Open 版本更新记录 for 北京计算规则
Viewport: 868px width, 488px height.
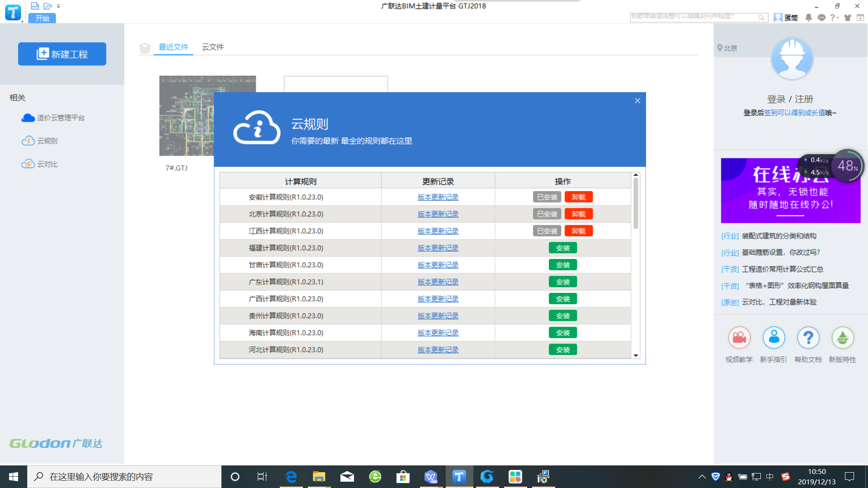pos(438,214)
